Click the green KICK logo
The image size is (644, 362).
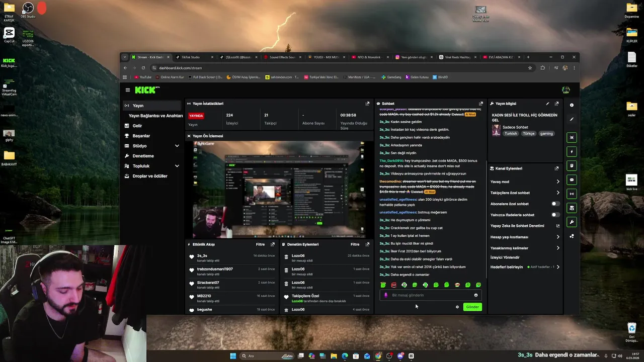pyautogui.click(x=145, y=90)
